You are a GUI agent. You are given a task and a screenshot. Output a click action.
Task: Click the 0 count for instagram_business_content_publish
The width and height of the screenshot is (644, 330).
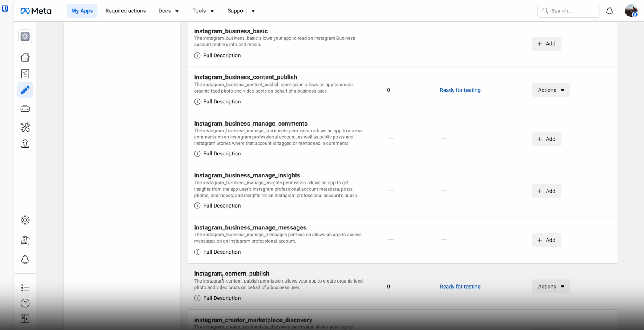click(x=388, y=90)
